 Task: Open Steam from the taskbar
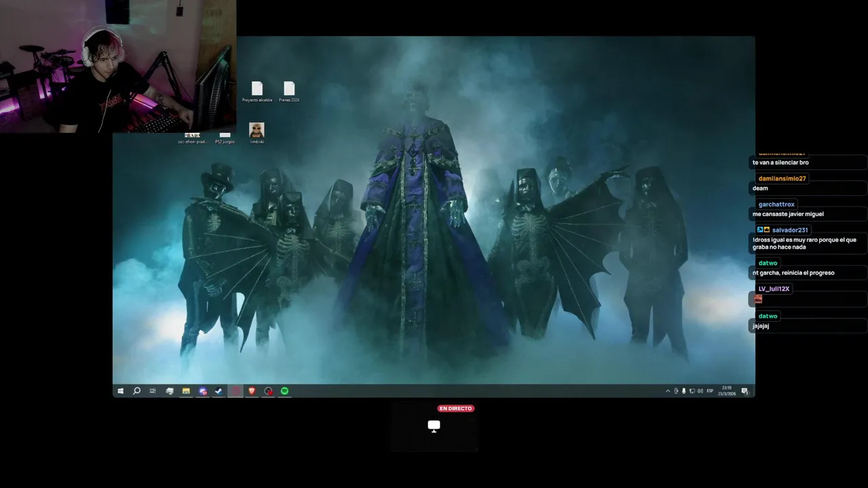tap(219, 391)
